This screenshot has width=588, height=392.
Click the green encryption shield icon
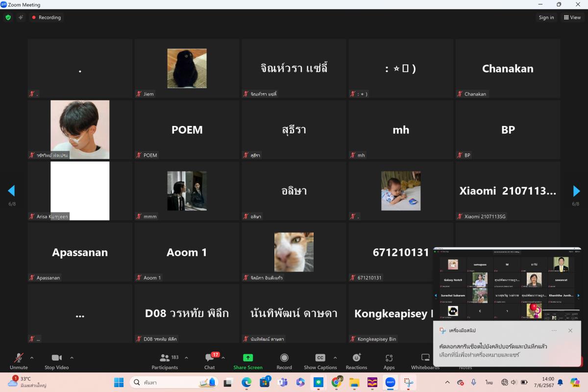8,17
